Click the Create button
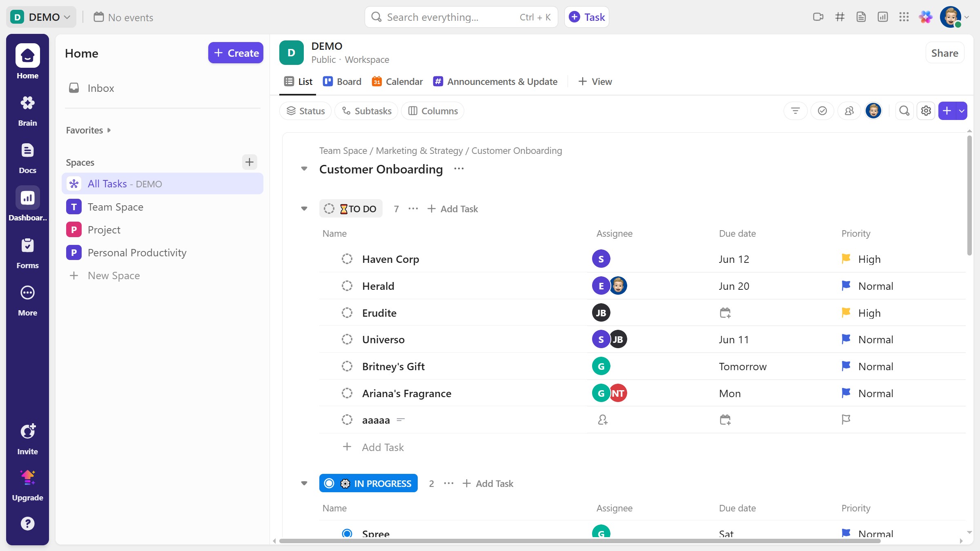The height and width of the screenshot is (551, 980). tap(236, 53)
